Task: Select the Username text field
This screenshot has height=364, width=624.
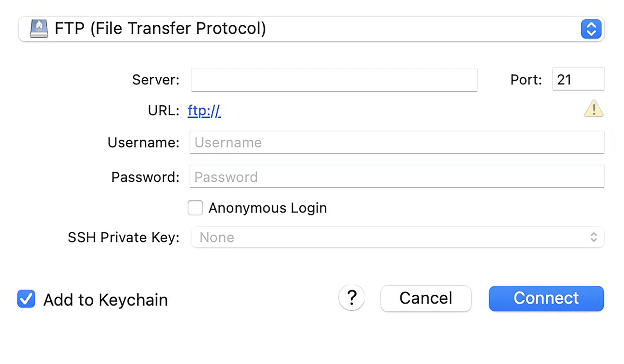Action: click(x=396, y=142)
